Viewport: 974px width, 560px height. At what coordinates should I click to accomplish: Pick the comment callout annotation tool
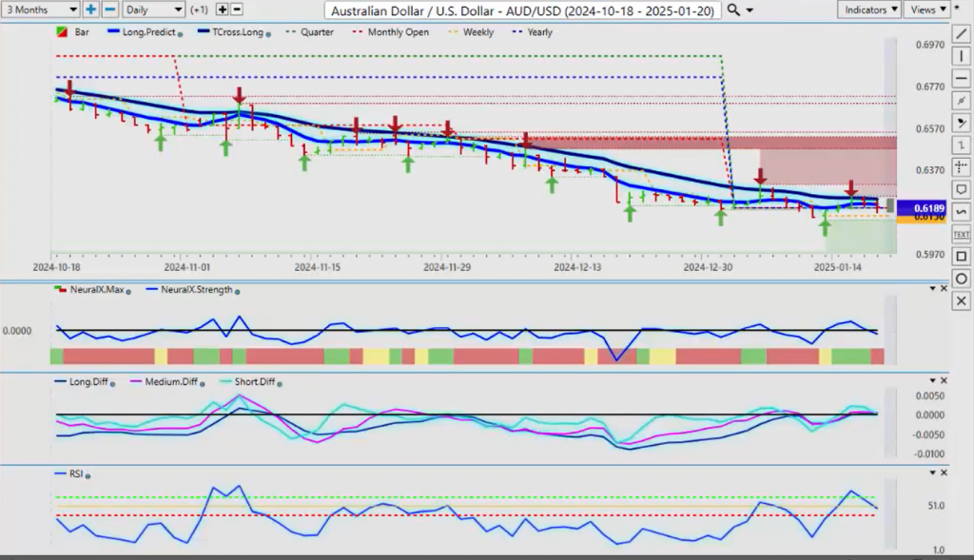(x=961, y=189)
